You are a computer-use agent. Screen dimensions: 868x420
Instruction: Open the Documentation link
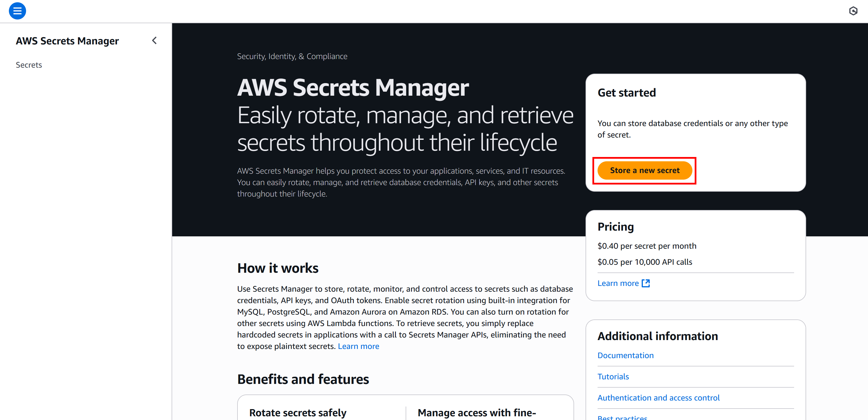625,355
